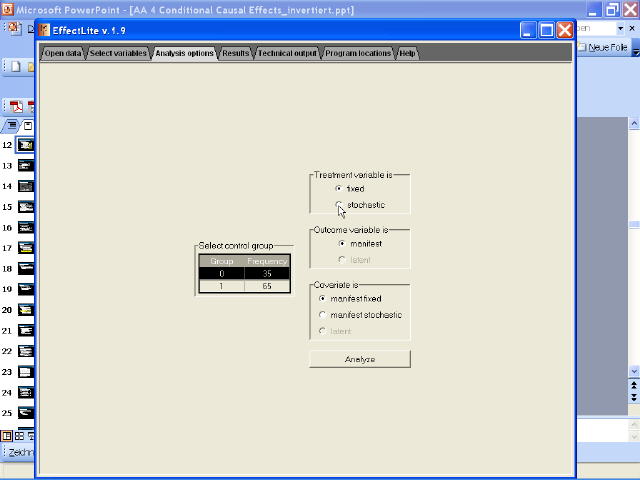Select manifest fixed covariate radio button
This screenshot has width=640, height=480.
[x=322, y=298]
